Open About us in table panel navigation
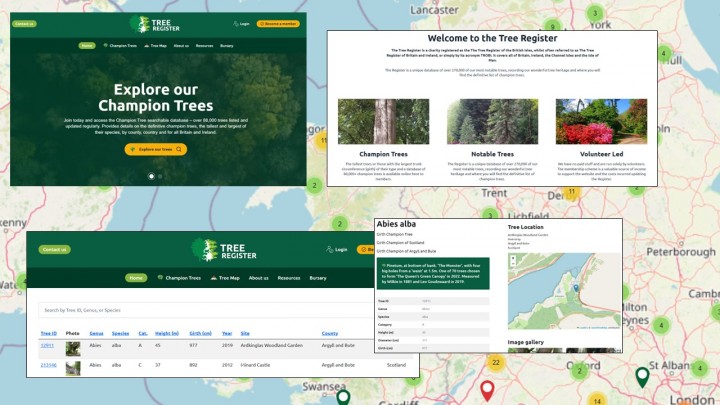Image resolution: width=720 pixels, height=405 pixels. point(259,278)
